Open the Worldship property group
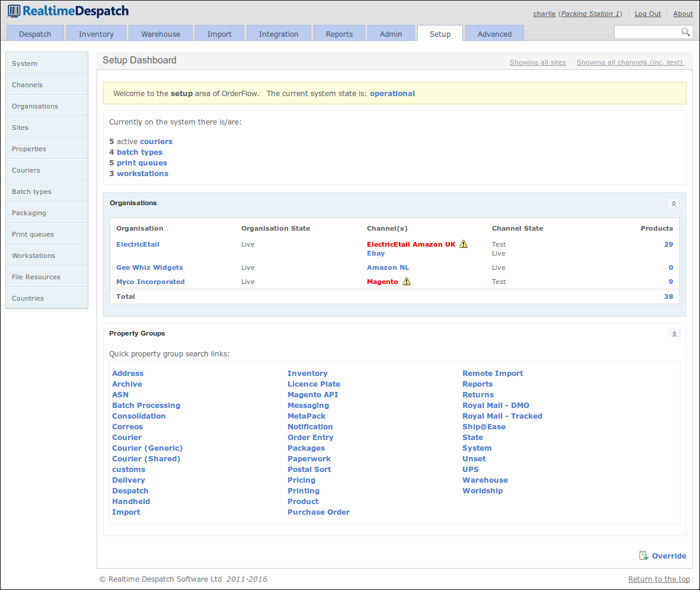 pos(482,490)
